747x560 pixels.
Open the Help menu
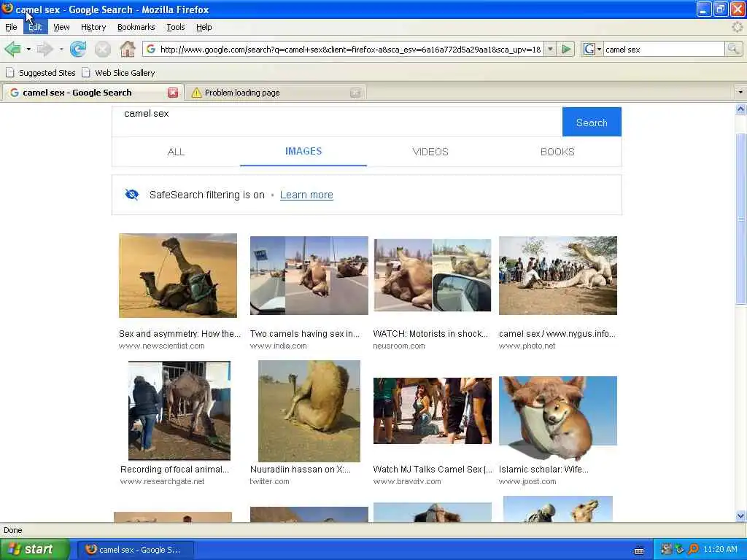204,27
